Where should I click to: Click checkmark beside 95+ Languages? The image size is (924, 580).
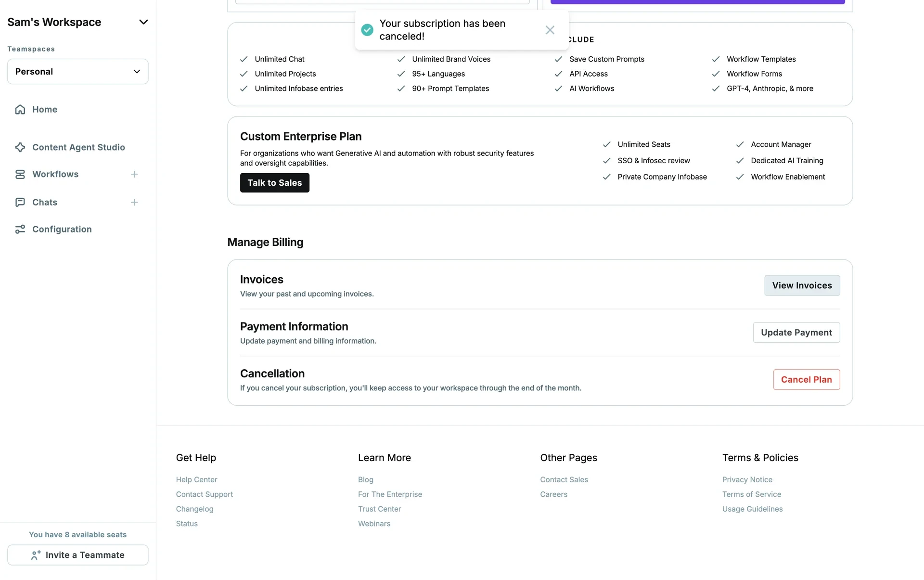(401, 74)
